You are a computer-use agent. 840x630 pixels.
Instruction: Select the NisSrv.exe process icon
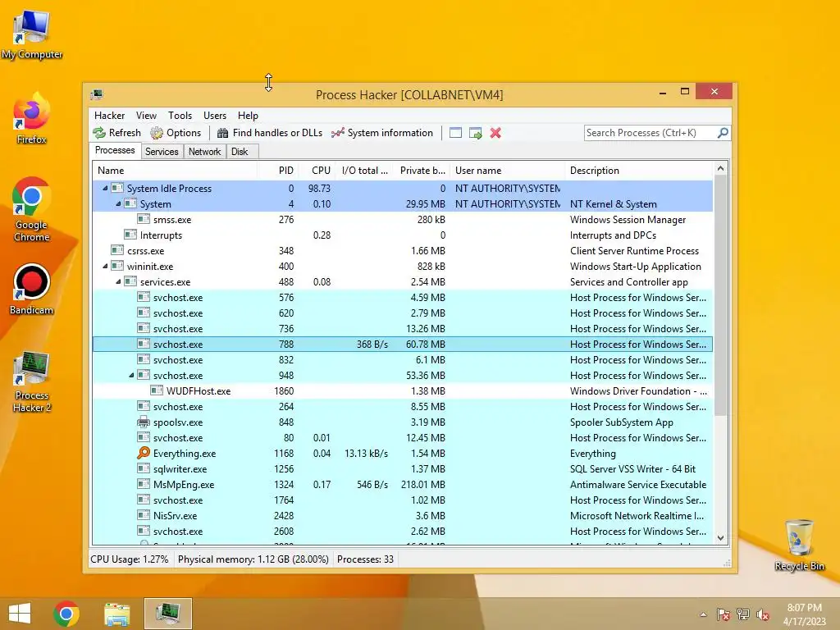tap(144, 515)
